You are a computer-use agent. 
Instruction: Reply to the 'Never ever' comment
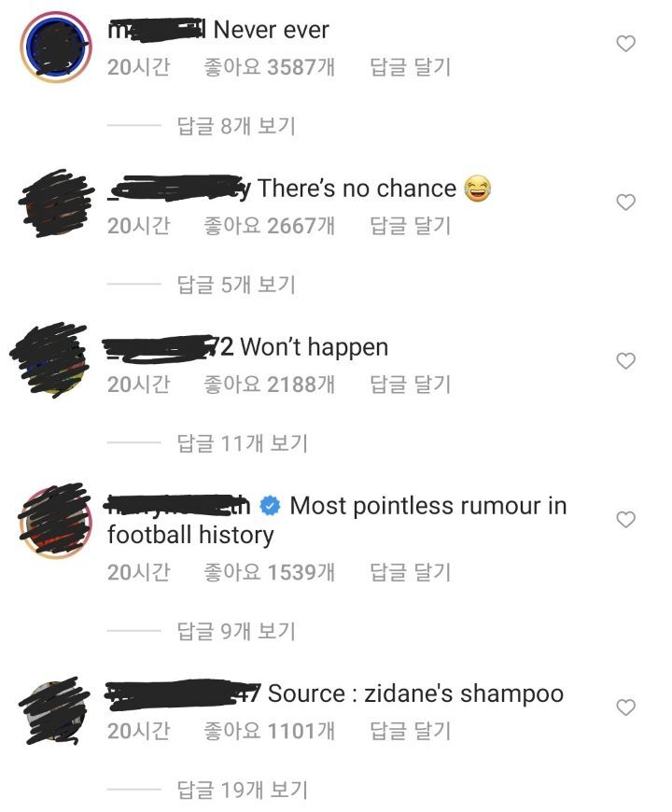coord(410,67)
